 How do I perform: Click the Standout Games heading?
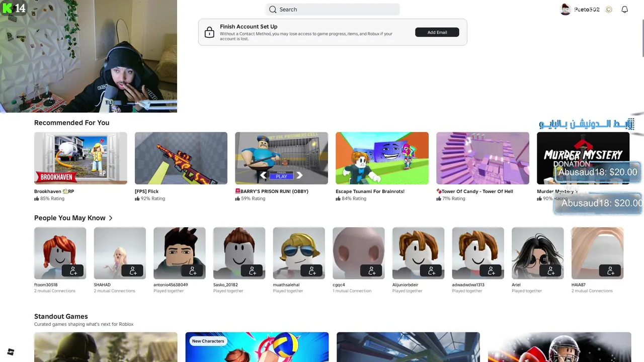pyautogui.click(x=61, y=316)
